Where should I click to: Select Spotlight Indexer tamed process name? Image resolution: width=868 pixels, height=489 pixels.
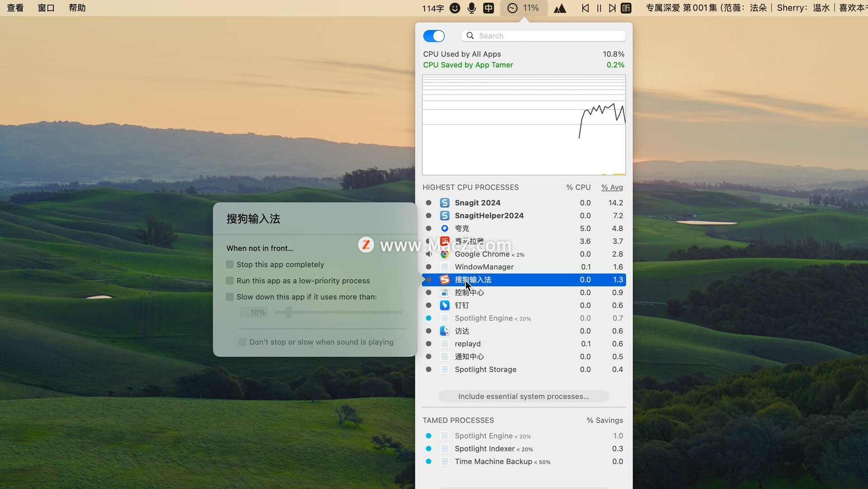(485, 449)
